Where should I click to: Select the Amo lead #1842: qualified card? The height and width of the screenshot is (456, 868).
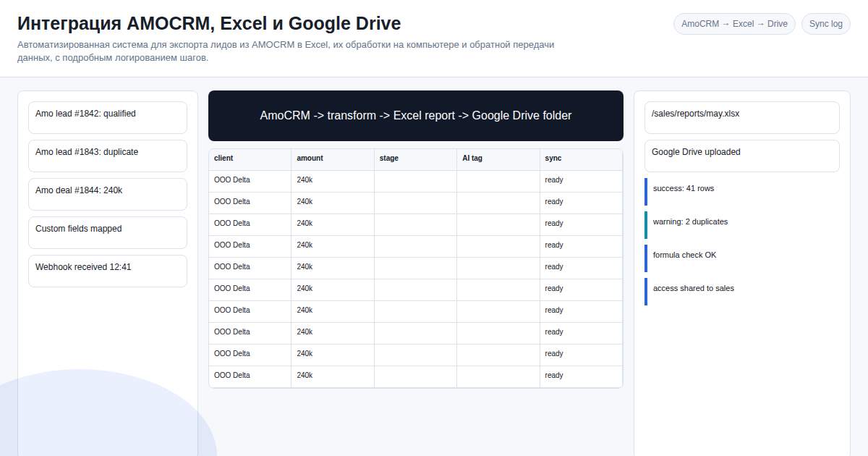point(108,117)
